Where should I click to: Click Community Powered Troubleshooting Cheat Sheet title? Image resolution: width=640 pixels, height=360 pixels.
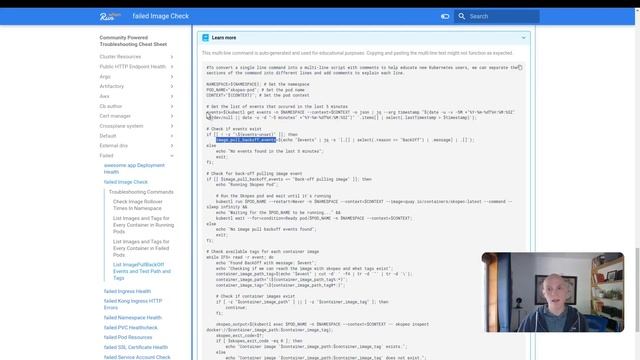(133, 41)
